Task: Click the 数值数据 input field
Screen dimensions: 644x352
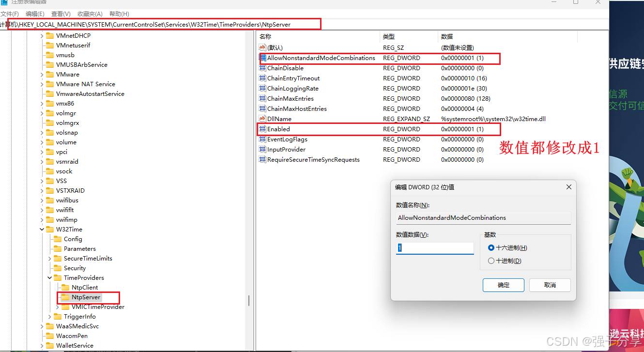Action: [435, 248]
